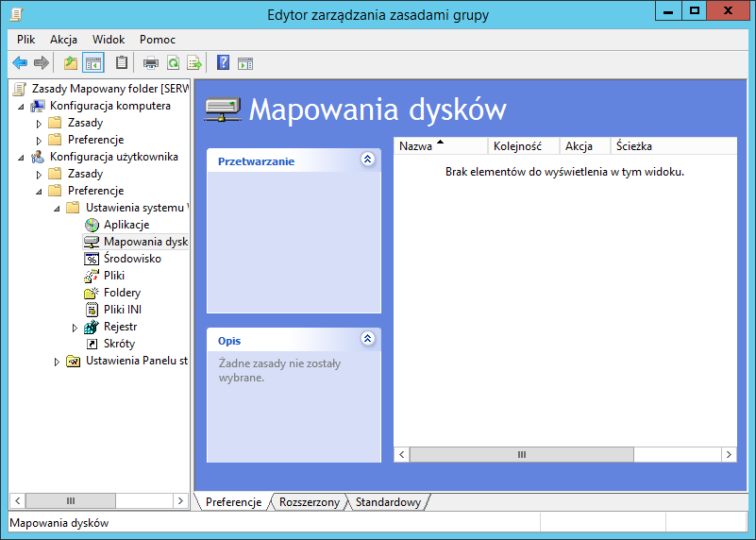Click left arrow of tree pane scrollbar
This screenshot has width=756, height=540.
[x=17, y=501]
